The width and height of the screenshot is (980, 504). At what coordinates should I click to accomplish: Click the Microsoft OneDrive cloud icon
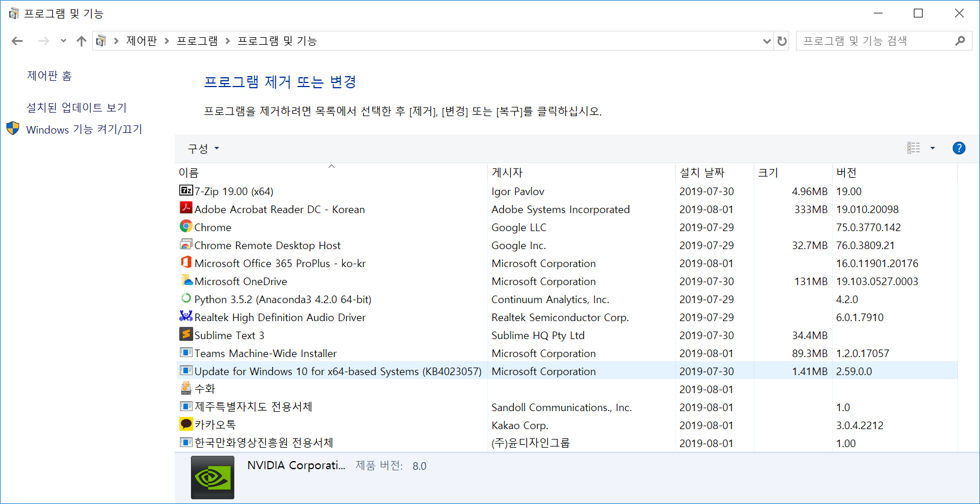(x=187, y=280)
